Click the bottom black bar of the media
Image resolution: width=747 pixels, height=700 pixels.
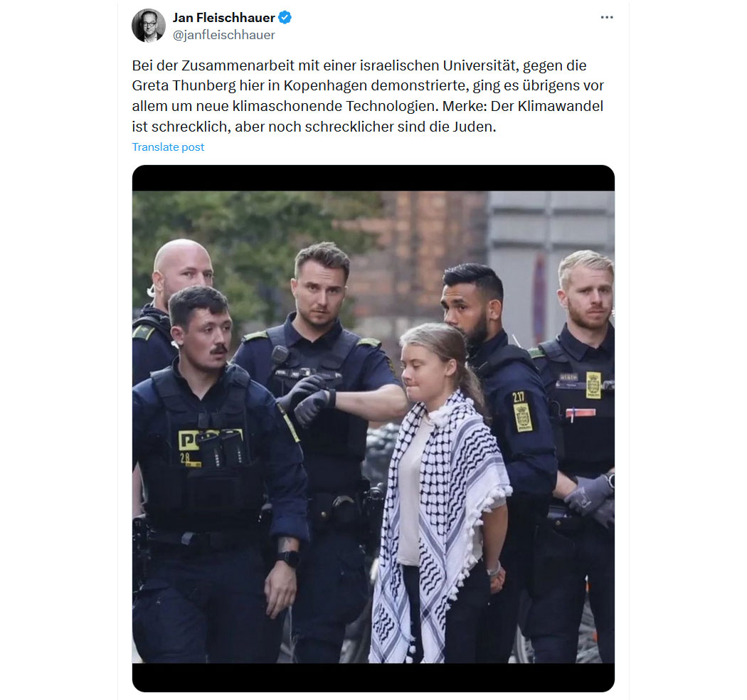click(x=373, y=677)
